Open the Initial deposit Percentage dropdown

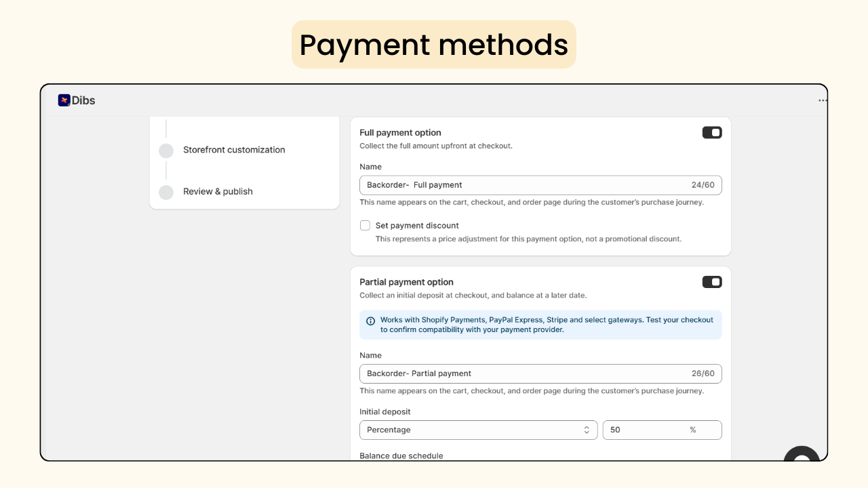(478, 430)
